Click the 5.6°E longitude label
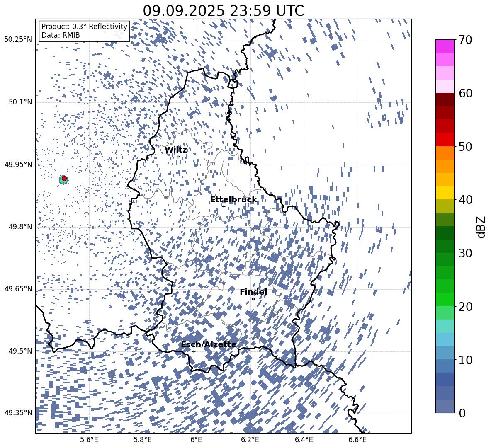Image resolution: width=491 pixels, height=448 pixels. click(x=89, y=440)
